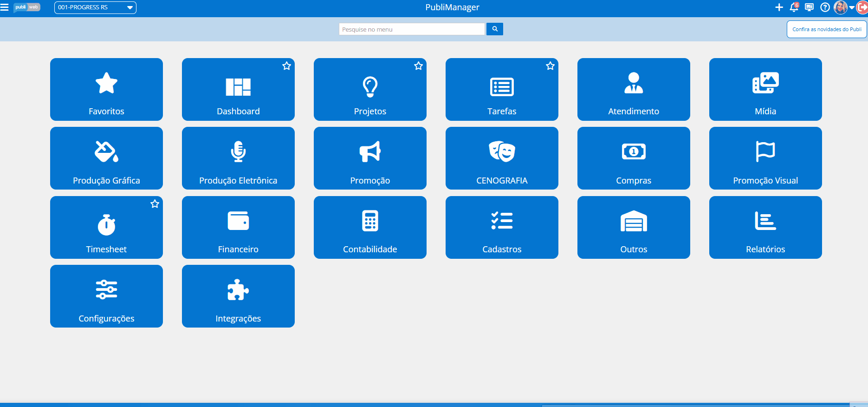Toggle favorite star on Dashboard tile
This screenshot has width=868, height=407.
click(287, 66)
